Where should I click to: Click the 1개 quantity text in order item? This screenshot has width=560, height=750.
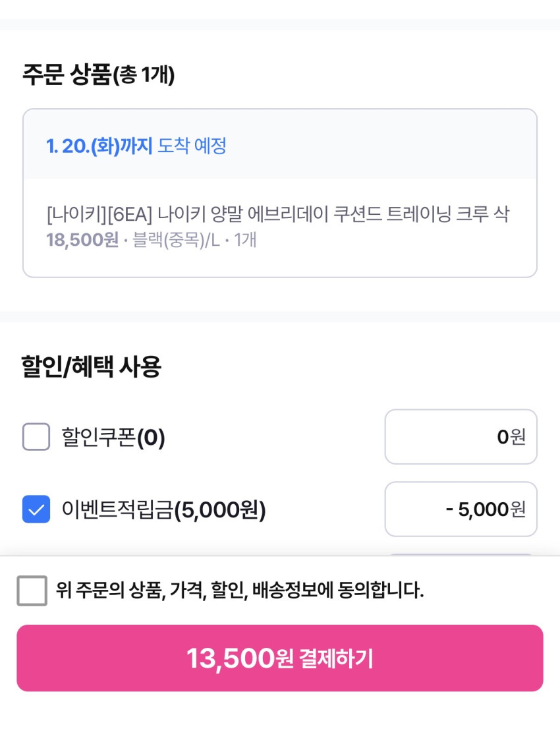click(245, 240)
